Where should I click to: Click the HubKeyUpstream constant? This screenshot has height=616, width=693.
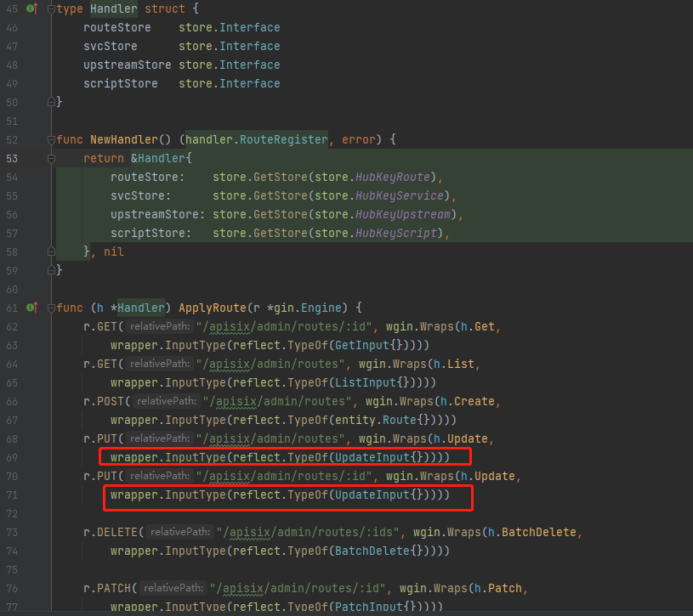[403, 214]
